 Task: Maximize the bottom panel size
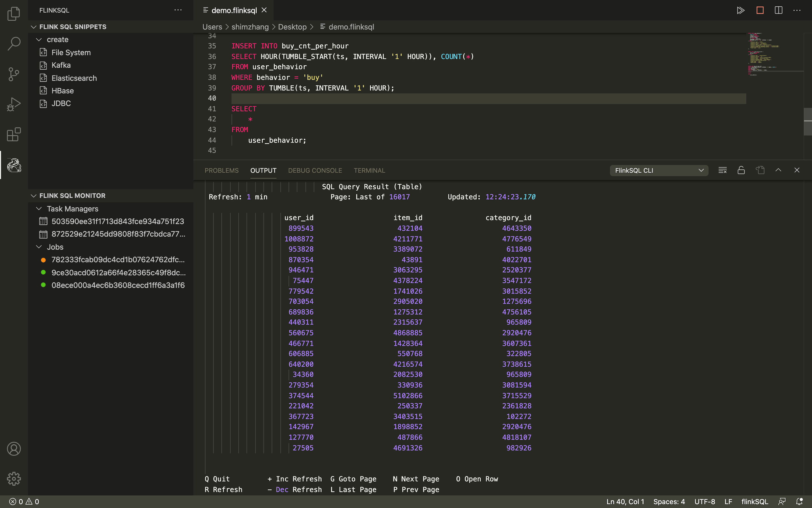click(778, 170)
